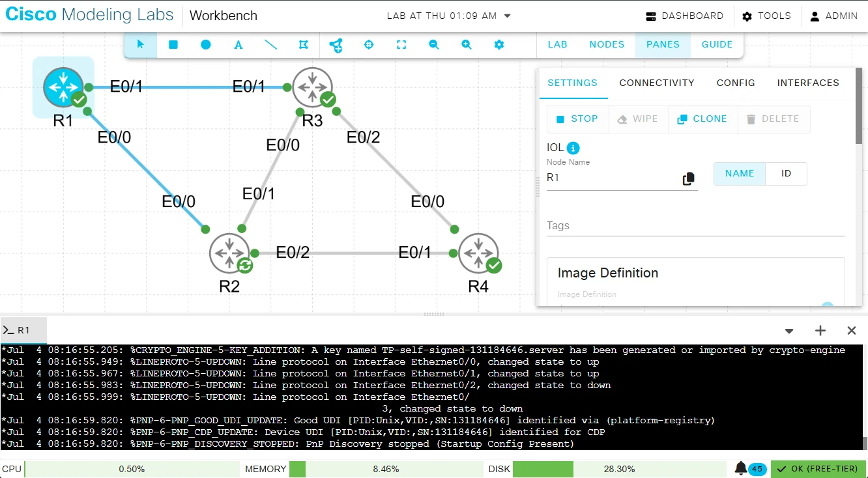Viewport: 868px width, 478px height.
Task: Click the MEMORY usage bar
Action: [x=386, y=469]
